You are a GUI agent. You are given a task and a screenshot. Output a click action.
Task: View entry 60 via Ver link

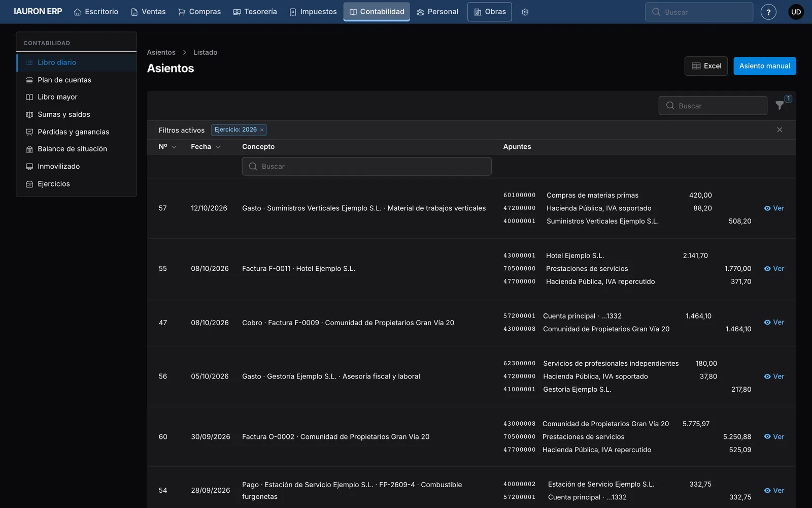(774, 437)
